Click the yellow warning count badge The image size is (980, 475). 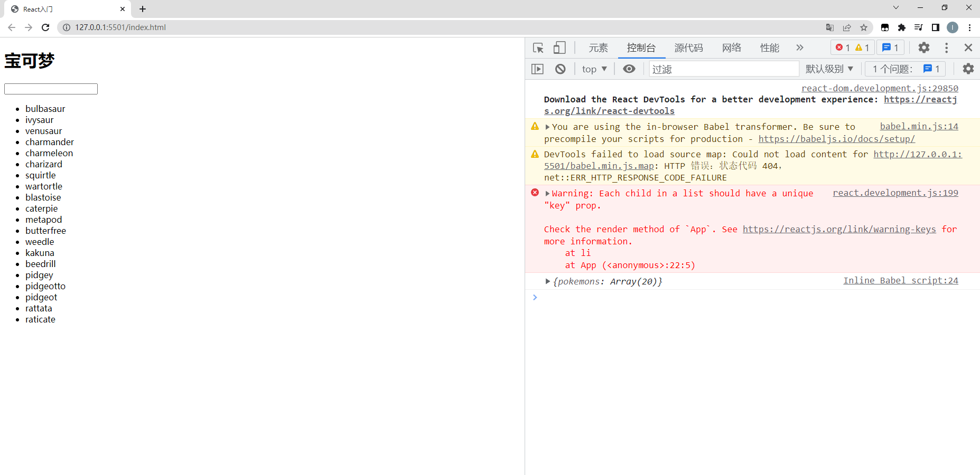click(x=862, y=47)
